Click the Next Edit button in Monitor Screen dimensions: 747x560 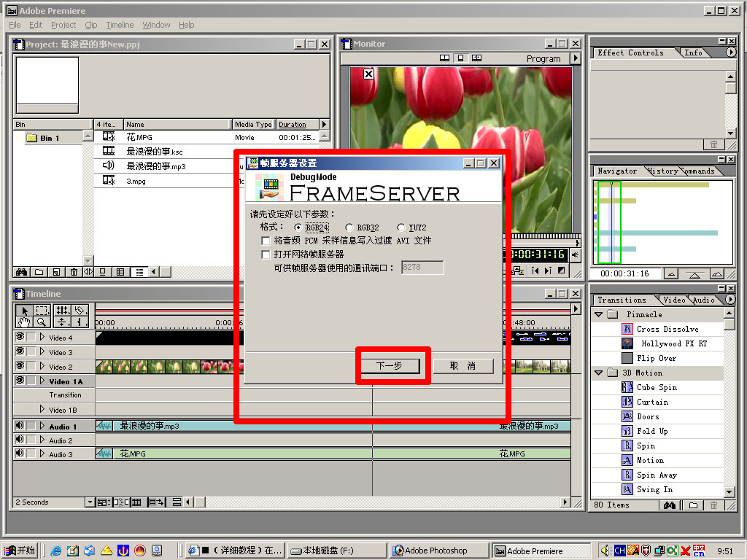click(x=548, y=271)
